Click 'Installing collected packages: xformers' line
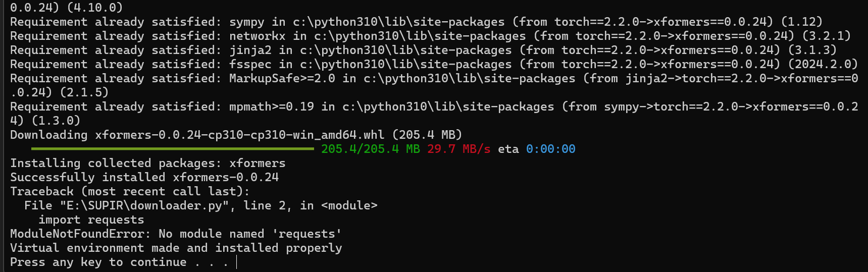 147,163
